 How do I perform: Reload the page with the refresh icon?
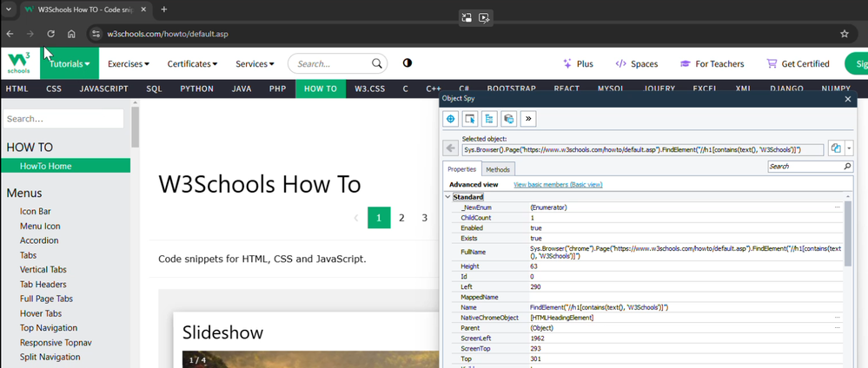pos(51,34)
